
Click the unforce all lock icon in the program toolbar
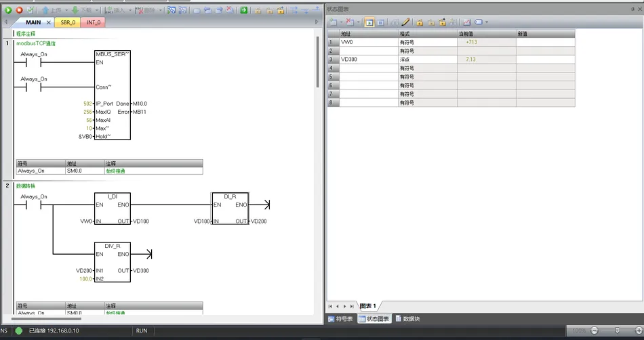[281, 10]
